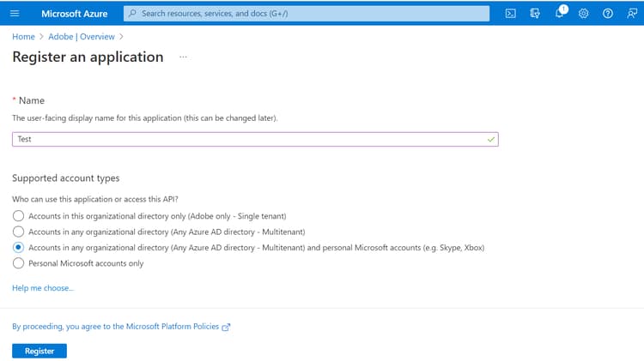Open the Feedback icon
Screen dimensions: 644x361
tap(631, 14)
